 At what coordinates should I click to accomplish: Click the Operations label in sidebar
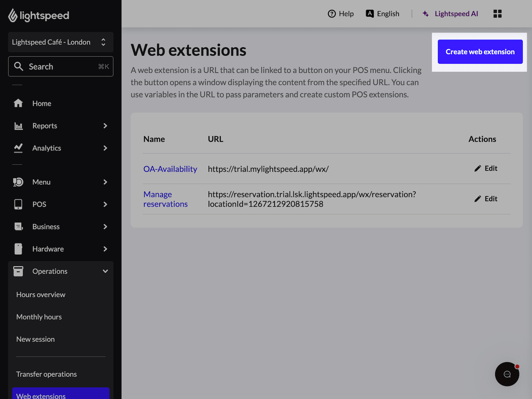point(50,271)
